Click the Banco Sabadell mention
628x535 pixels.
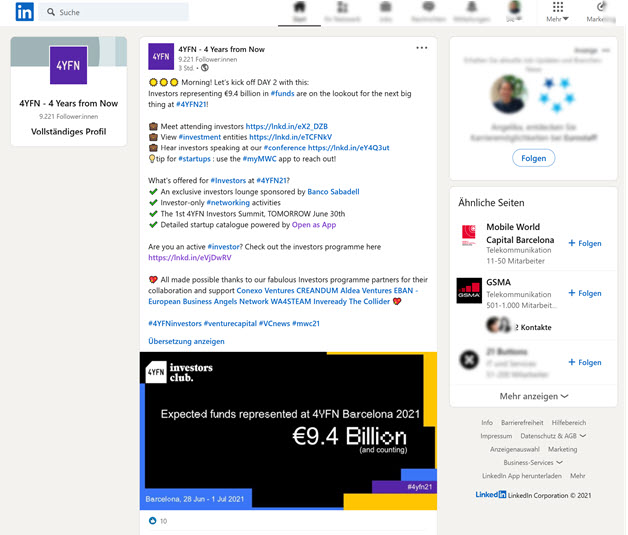coord(333,192)
